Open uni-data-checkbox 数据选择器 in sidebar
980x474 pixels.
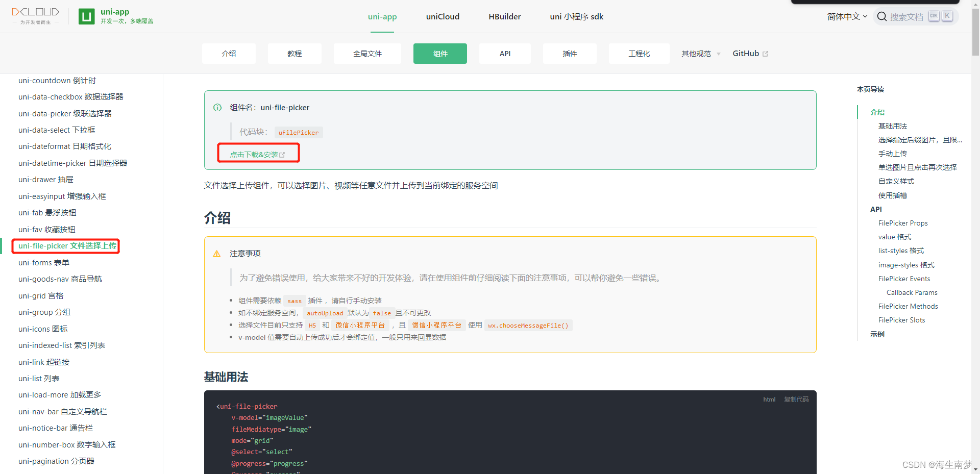click(71, 97)
